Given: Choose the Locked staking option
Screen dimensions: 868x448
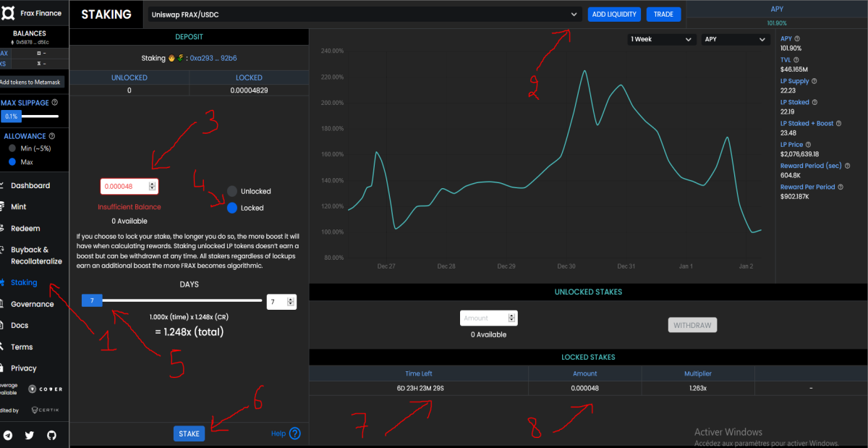Looking at the screenshot, I should (232, 208).
